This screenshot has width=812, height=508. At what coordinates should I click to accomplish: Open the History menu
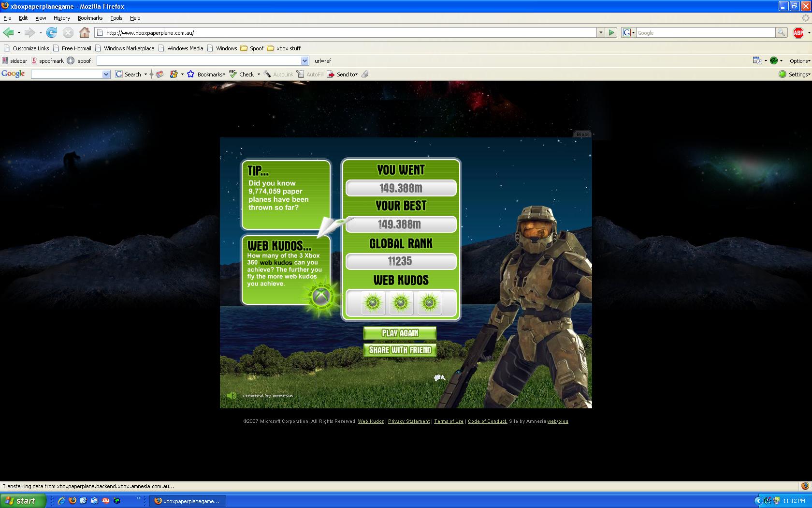62,18
